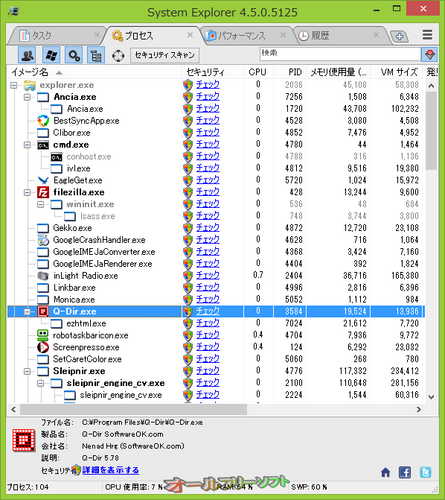This screenshot has height=500, width=445.
Task: Start the セキュリティスキャン security scan
Action: pos(165,55)
